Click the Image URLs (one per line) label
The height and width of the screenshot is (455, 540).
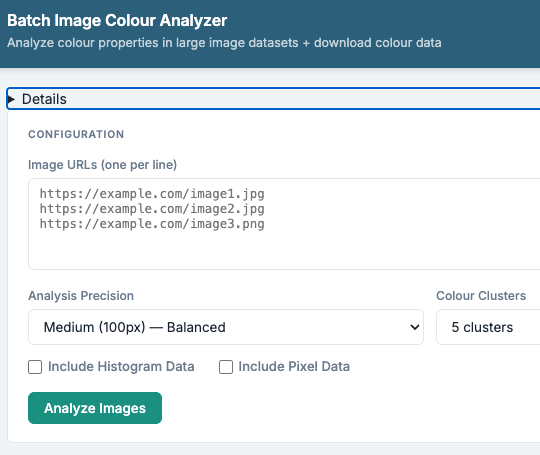pos(103,165)
